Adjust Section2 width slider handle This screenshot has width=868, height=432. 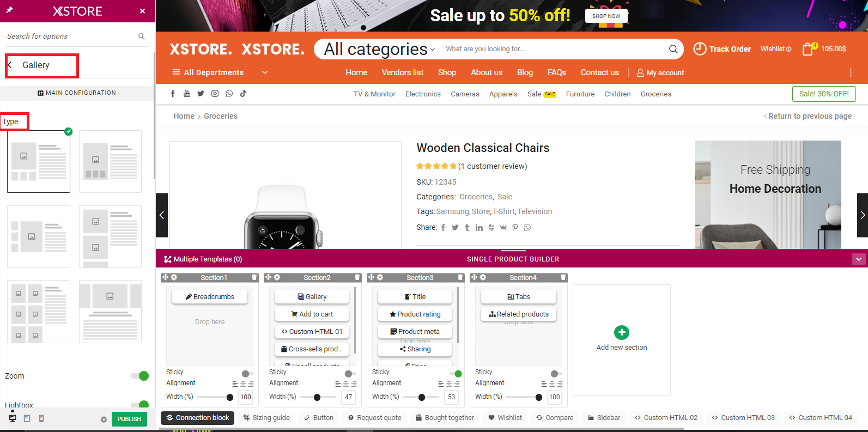[x=317, y=397]
